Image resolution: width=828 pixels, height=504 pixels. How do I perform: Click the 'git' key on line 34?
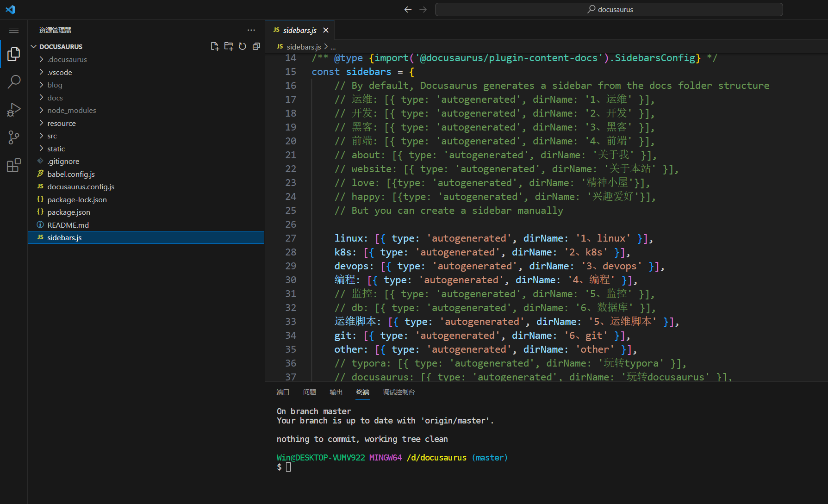[x=343, y=336]
